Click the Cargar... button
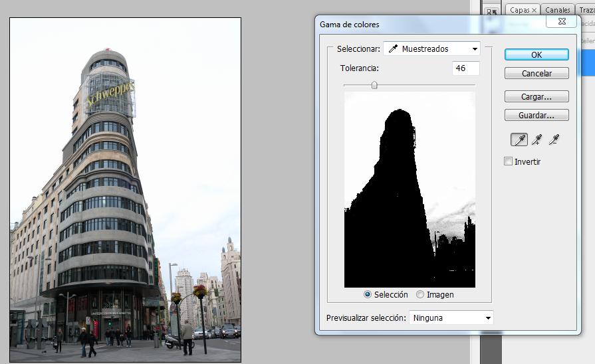The height and width of the screenshot is (364, 595). point(536,96)
